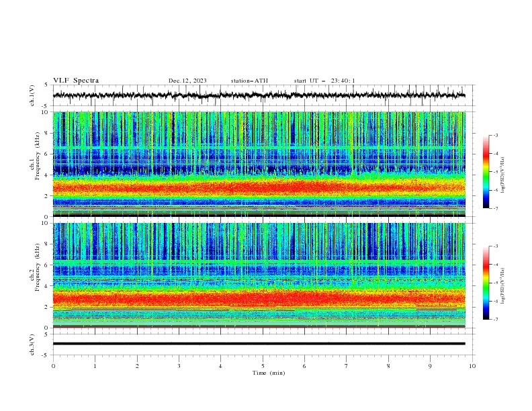Click the date label "Dec. 12, 2023"

click(187, 81)
